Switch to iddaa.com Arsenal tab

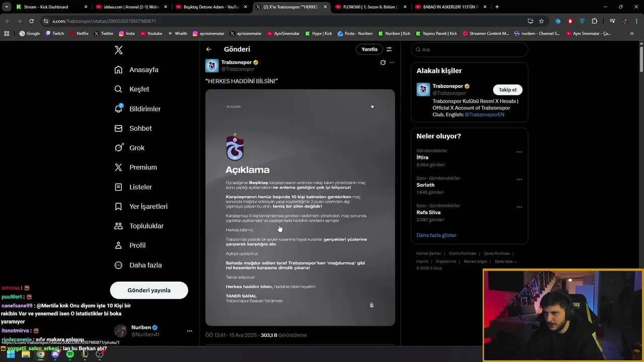click(x=131, y=7)
